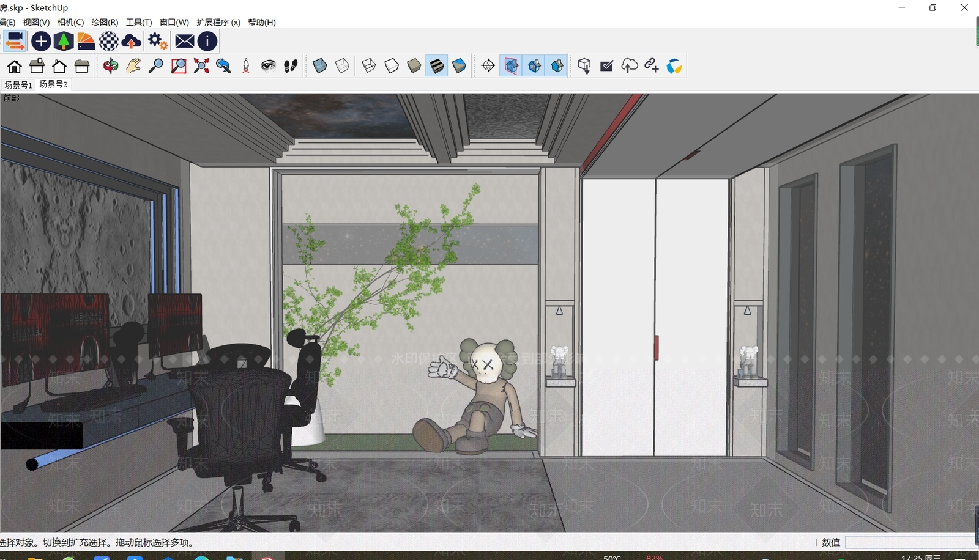
Task: Switch to the 场景号1 scene tab
Action: tap(18, 85)
